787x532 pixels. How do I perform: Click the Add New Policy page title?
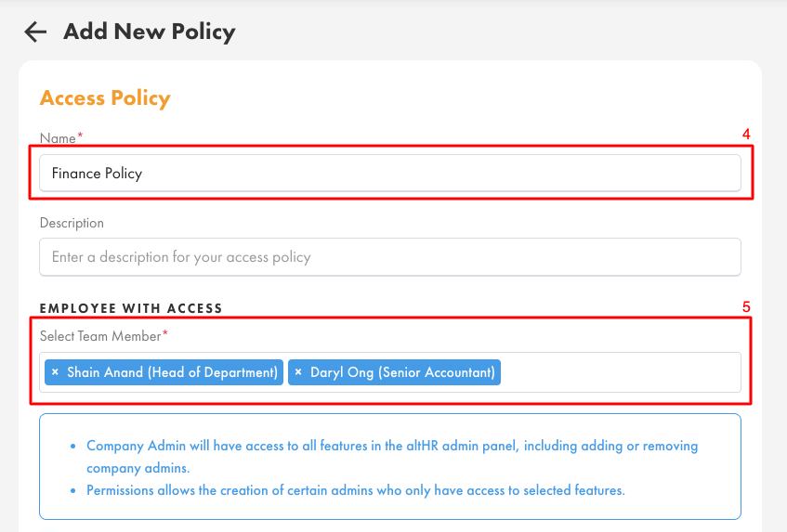[149, 32]
